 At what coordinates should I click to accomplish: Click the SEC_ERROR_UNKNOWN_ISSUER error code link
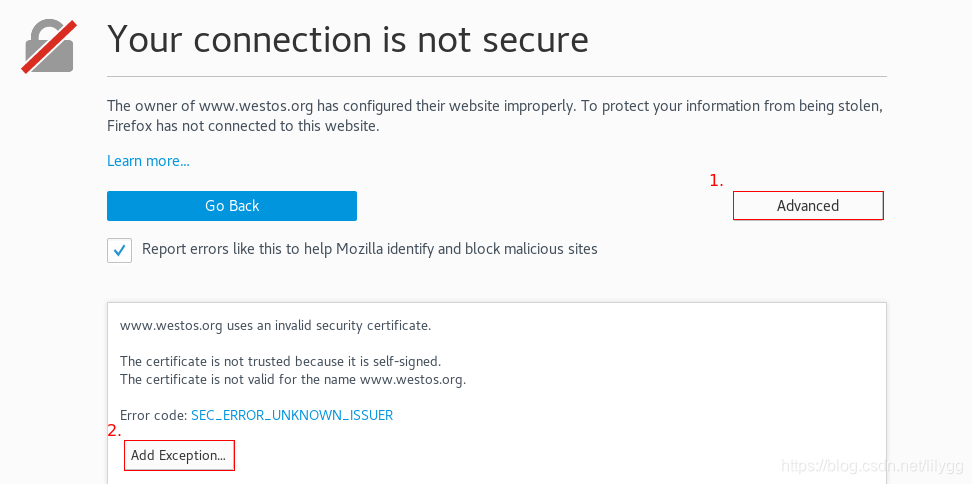[292, 415]
